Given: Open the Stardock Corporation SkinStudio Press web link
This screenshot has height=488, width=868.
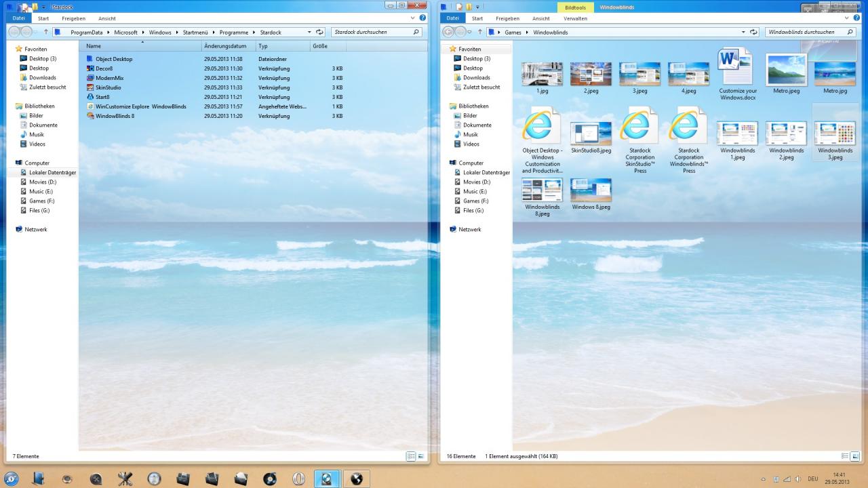Looking at the screenshot, I should (x=639, y=127).
